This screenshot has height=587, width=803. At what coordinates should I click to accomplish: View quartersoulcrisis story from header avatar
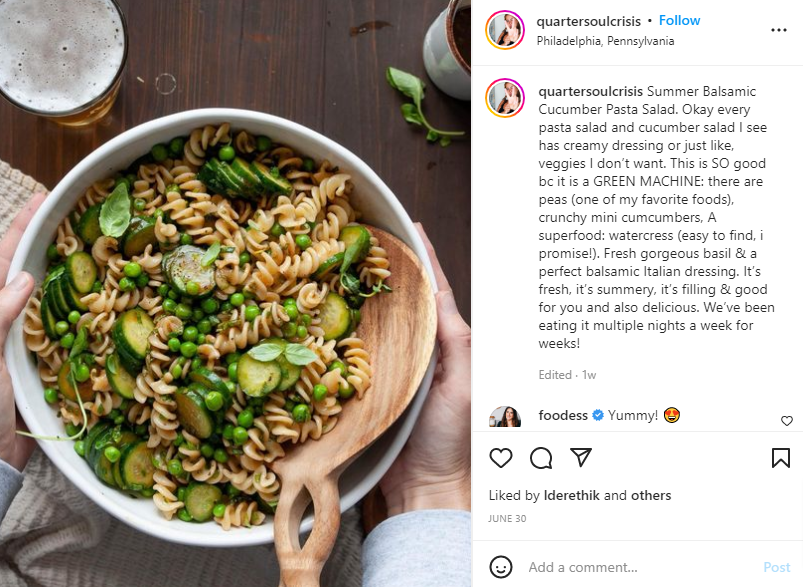click(505, 30)
